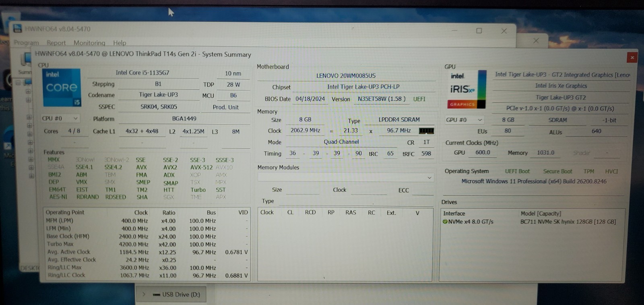Click the N35ET58W (1.58) BIOS version
644x305 pixels.
[x=382, y=99]
